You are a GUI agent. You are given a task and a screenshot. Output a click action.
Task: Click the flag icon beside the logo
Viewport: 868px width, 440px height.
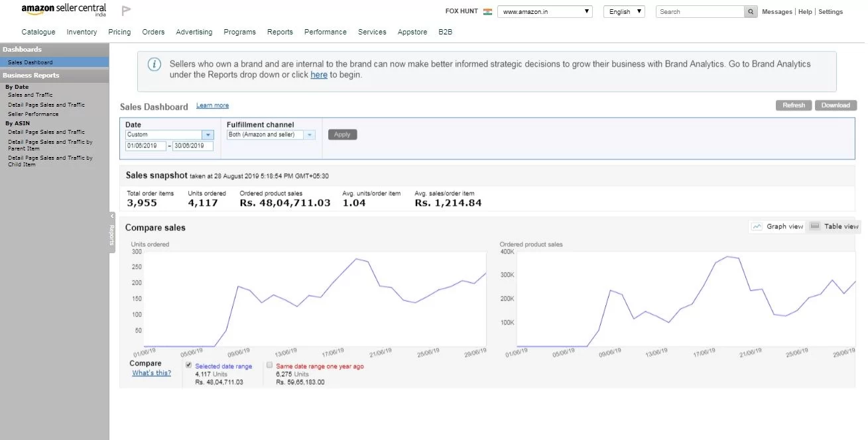click(127, 11)
